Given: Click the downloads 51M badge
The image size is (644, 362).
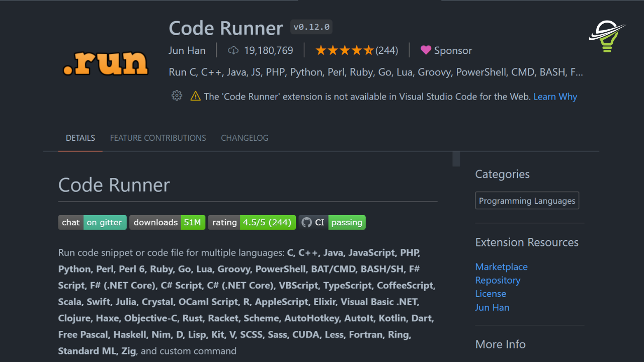Looking at the screenshot, I should (x=167, y=222).
